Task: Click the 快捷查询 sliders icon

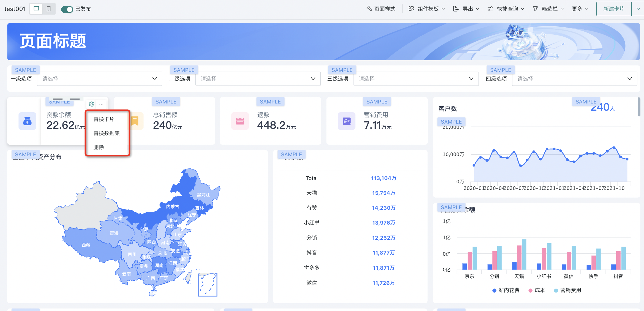Action: coord(490,9)
